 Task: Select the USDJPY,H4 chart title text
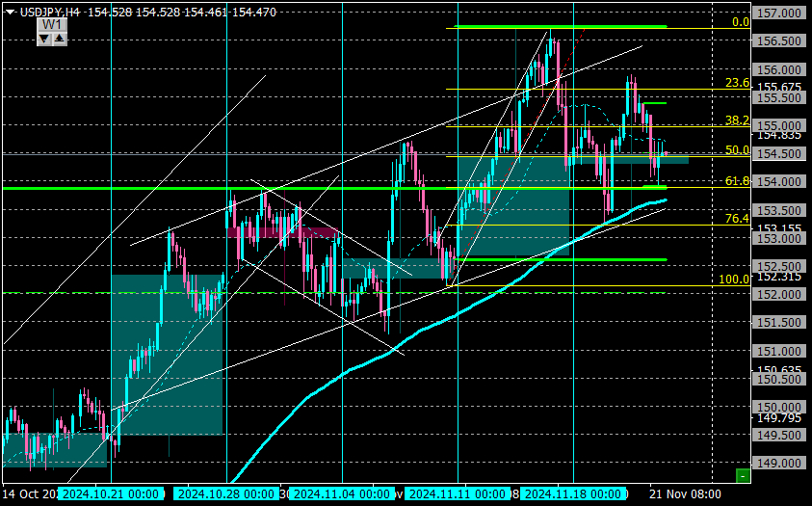tap(50, 12)
